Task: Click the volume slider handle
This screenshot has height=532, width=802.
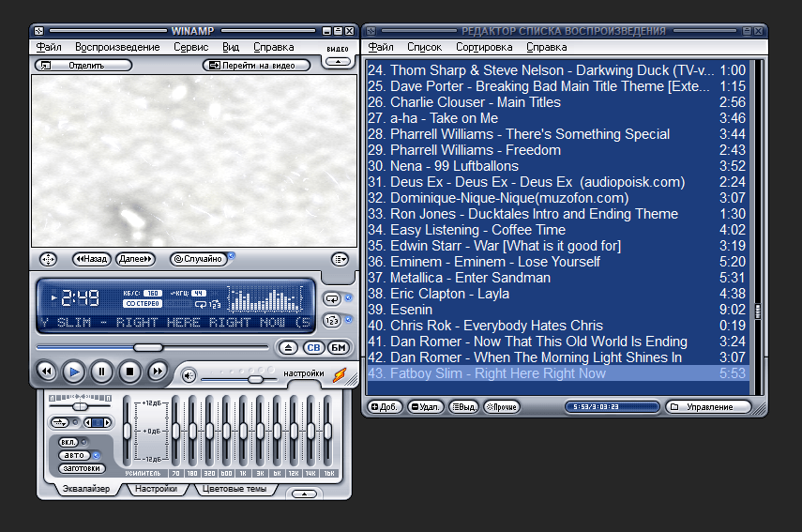Action: [256, 379]
